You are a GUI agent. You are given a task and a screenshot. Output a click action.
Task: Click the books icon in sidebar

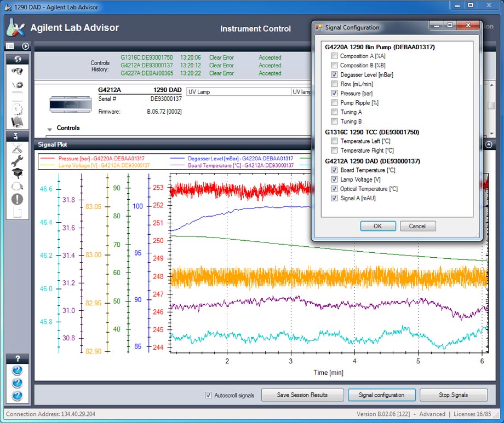tap(17, 121)
